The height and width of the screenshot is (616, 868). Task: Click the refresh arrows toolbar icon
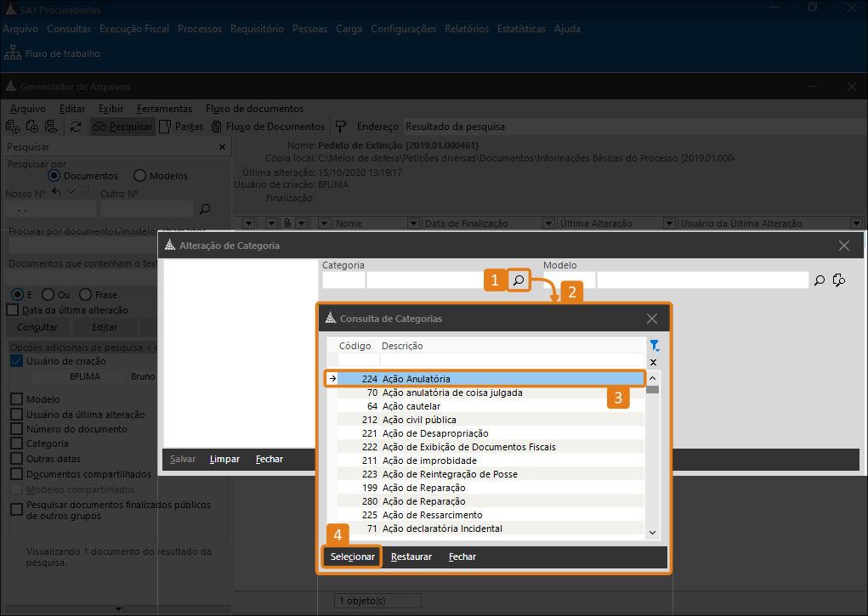coord(76,127)
